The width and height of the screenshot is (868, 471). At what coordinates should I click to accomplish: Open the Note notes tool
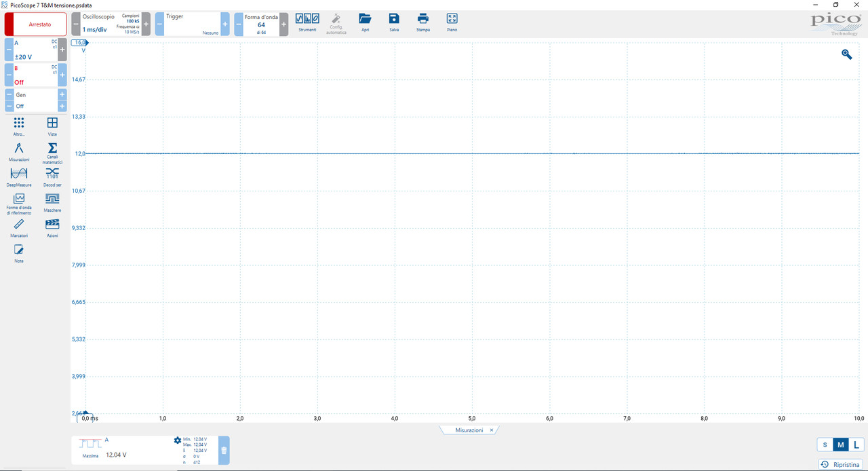[x=19, y=254]
